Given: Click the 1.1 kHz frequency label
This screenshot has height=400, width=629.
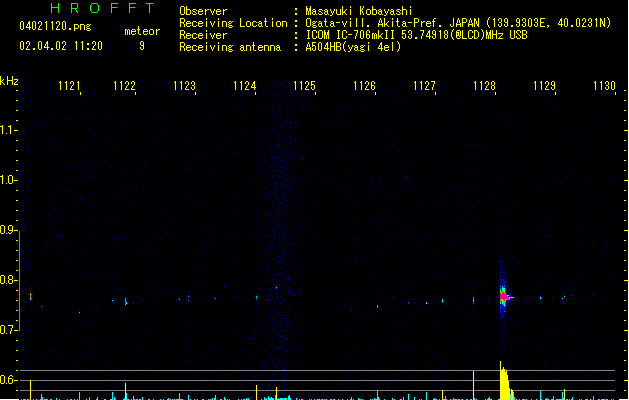Looking at the screenshot, I should [x=7, y=130].
